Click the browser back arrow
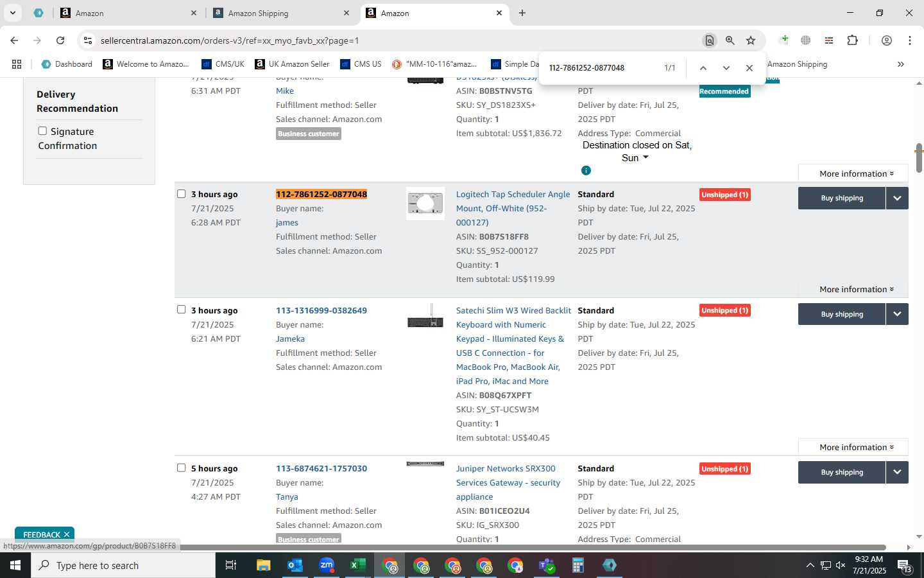Viewport: 924px width, 578px height. click(14, 40)
